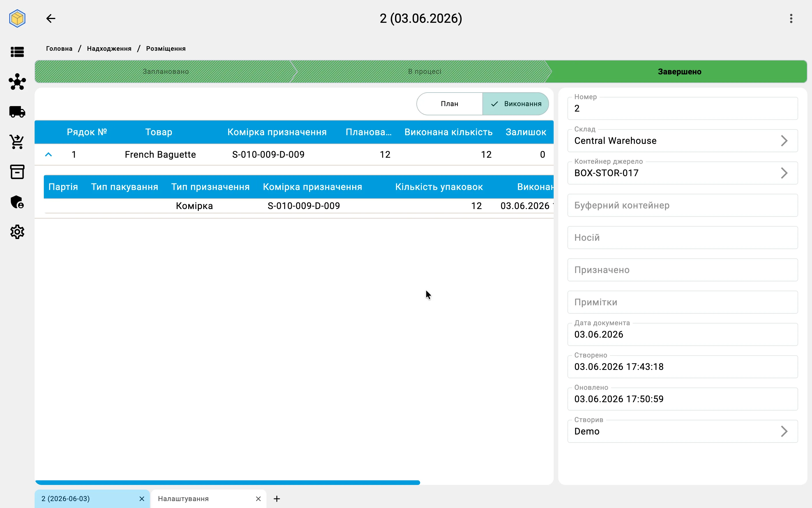Open the archive box sidebar icon
The width and height of the screenshot is (812, 508).
[17, 172]
